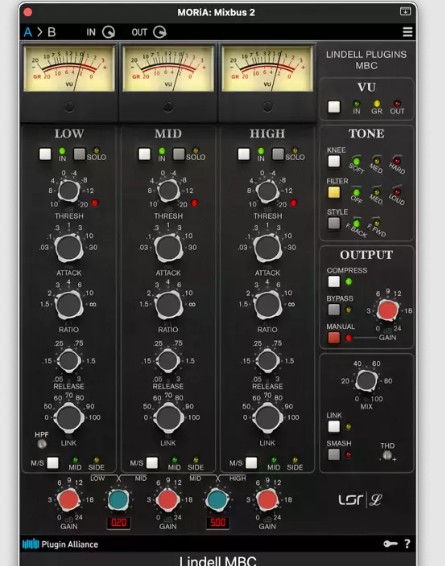Image resolution: width=445 pixels, height=566 pixels.
Task: Click the LOW band LINK knob
Action: [69, 418]
